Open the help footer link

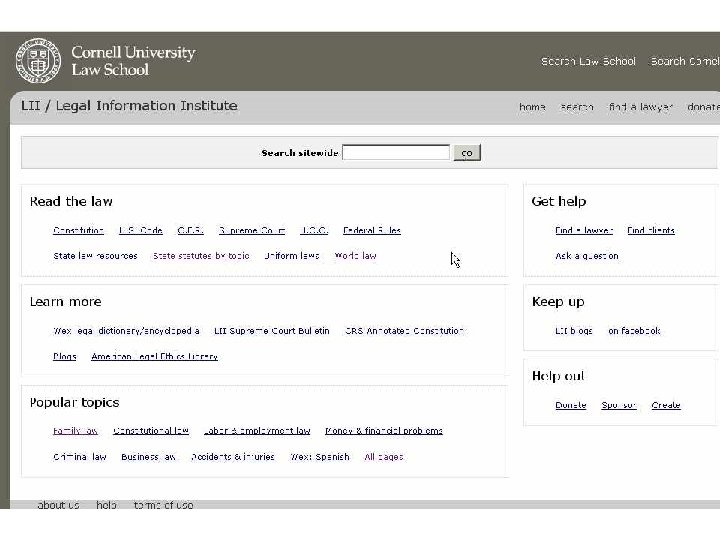(x=106, y=505)
